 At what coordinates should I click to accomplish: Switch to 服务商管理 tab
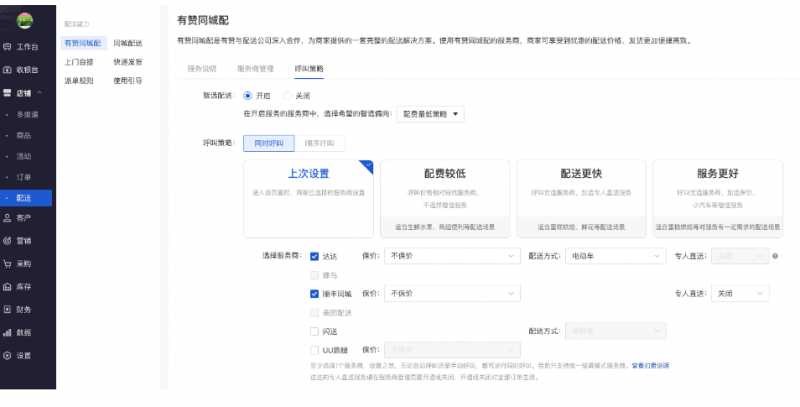click(x=255, y=68)
